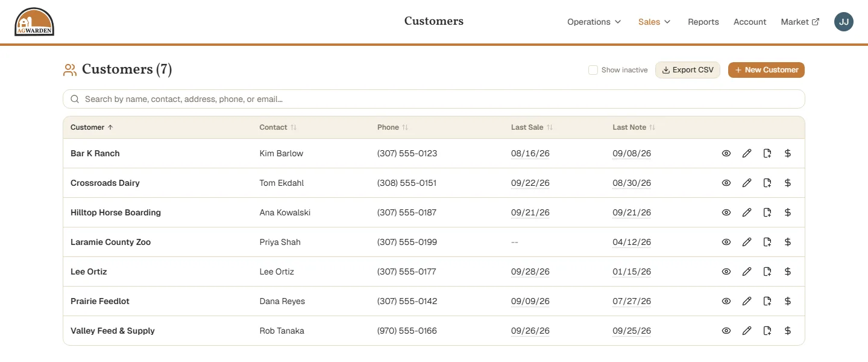Open the JJ user avatar

click(x=844, y=22)
